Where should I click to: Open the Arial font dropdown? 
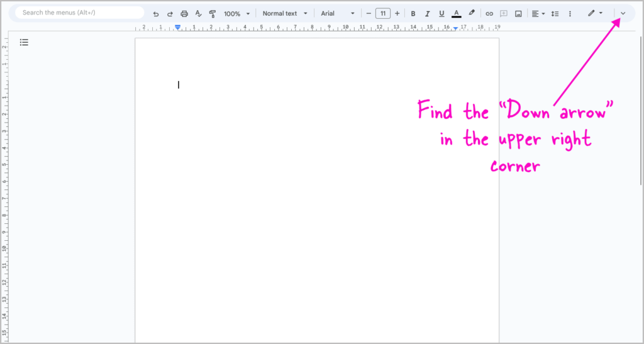tap(338, 14)
